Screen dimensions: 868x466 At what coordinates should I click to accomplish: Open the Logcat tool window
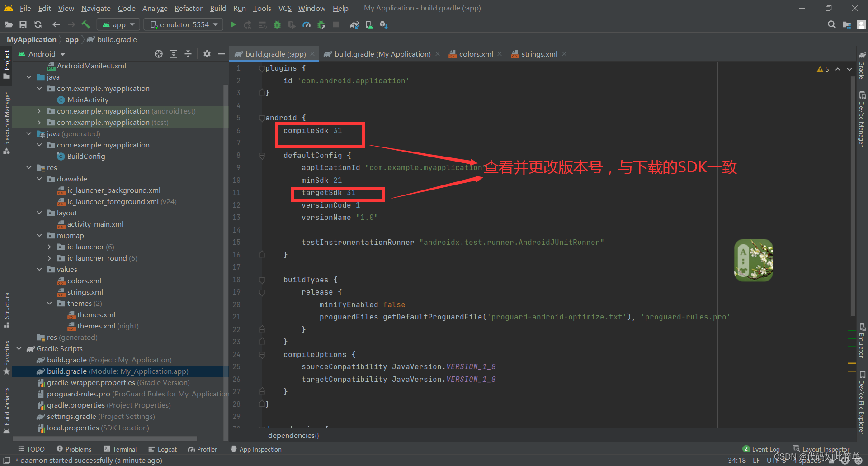(x=162, y=449)
